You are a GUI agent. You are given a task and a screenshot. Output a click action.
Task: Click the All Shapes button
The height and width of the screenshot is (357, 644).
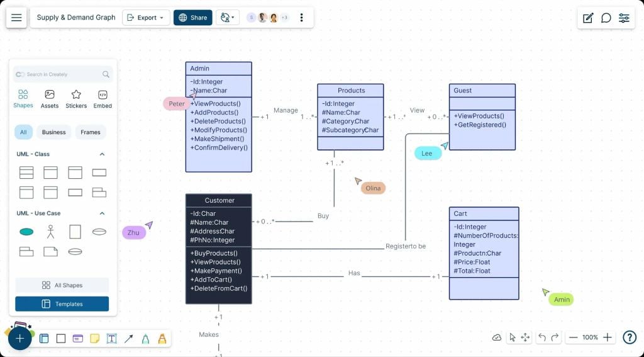click(x=62, y=285)
